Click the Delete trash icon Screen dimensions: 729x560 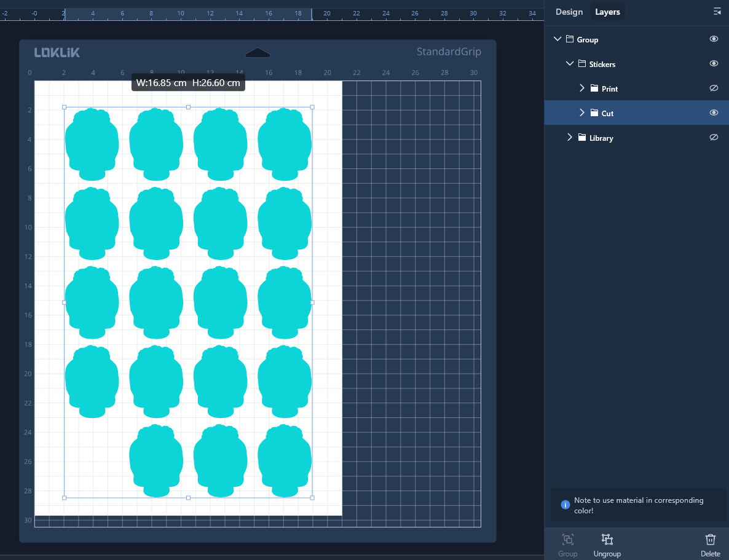point(710,540)
